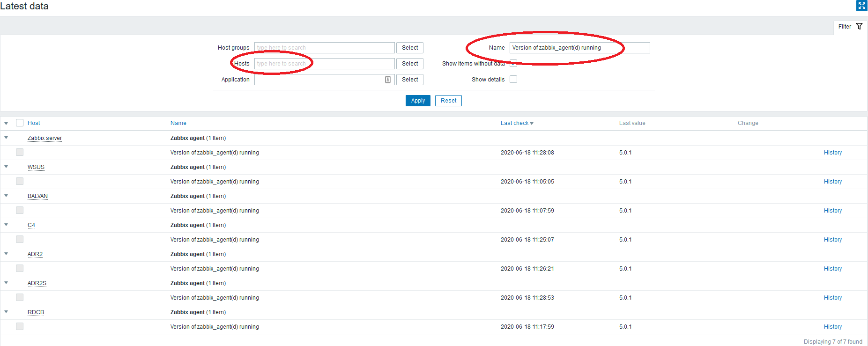The height and width of the screenshot is (346, 868).
Task: Open History for C4 item
Action: click(833, 240)
